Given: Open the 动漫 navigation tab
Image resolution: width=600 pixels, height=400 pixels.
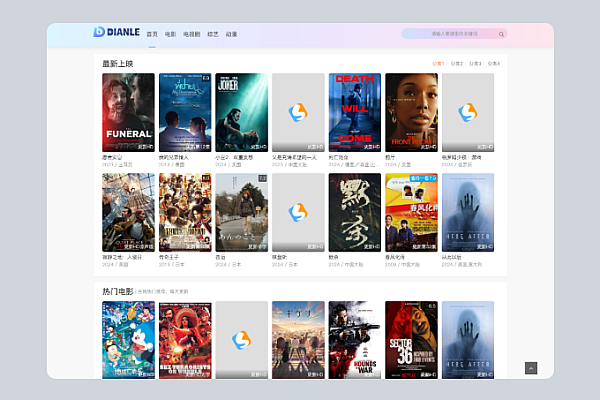Looking at the screenshot, I should click(231, 34).
